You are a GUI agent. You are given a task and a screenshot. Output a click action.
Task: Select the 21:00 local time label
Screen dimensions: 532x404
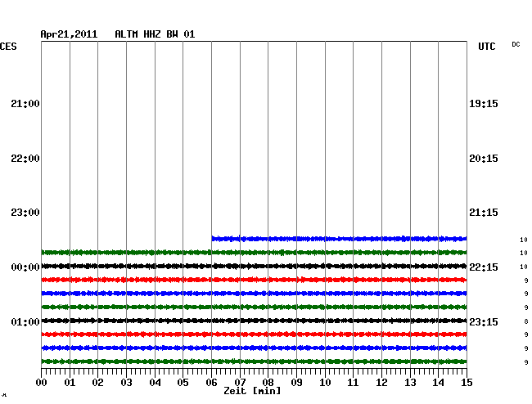coord(25,104)
